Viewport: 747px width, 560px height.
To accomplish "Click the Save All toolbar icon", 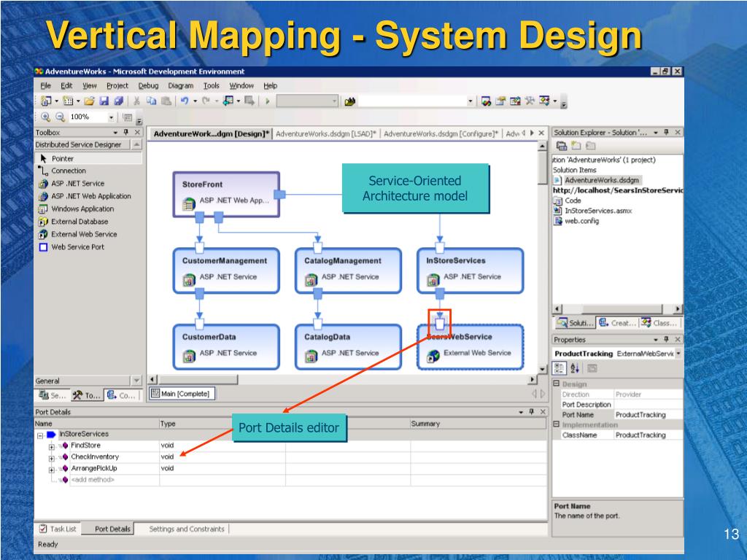I will 119,101.
